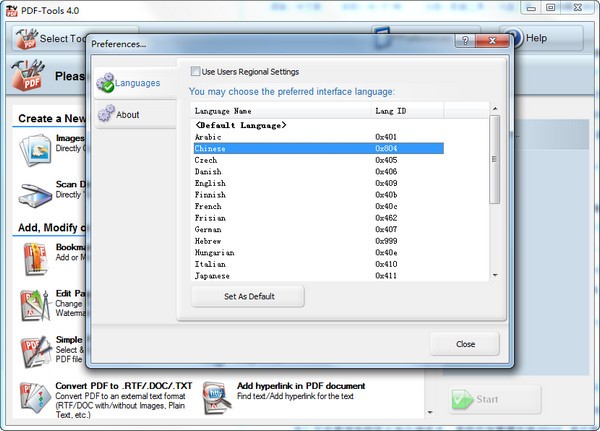The width and height of the screenshot is (600, 431).
Task: Open the About tab
Action: pyautogui.click(x=135, y=114)
